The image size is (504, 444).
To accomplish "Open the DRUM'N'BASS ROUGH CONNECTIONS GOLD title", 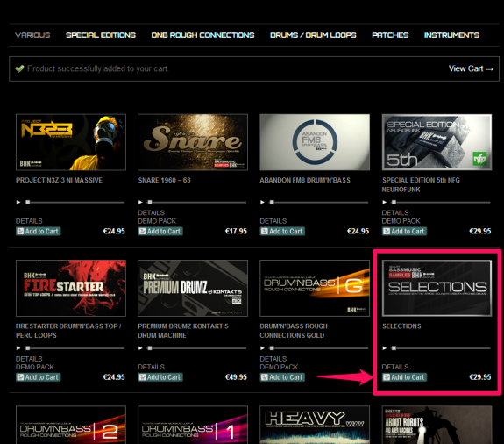I will click(294, 331).
